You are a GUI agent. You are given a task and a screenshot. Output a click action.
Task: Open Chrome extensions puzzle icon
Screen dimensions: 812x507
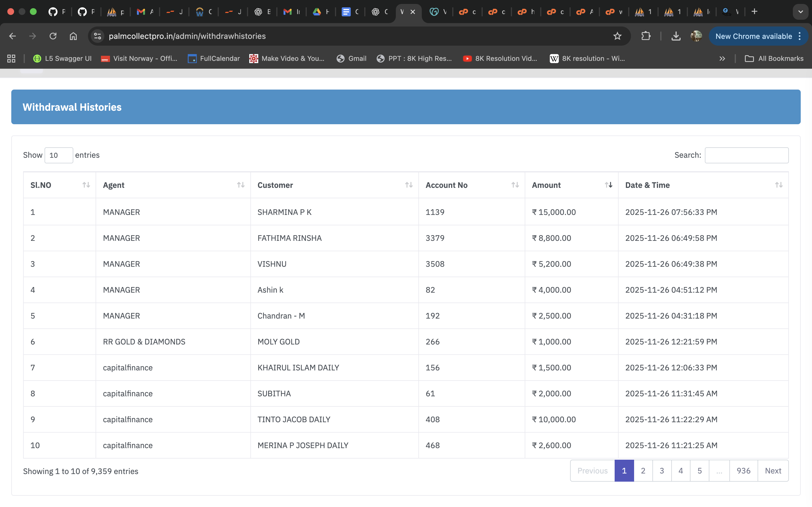click(646, 36)
